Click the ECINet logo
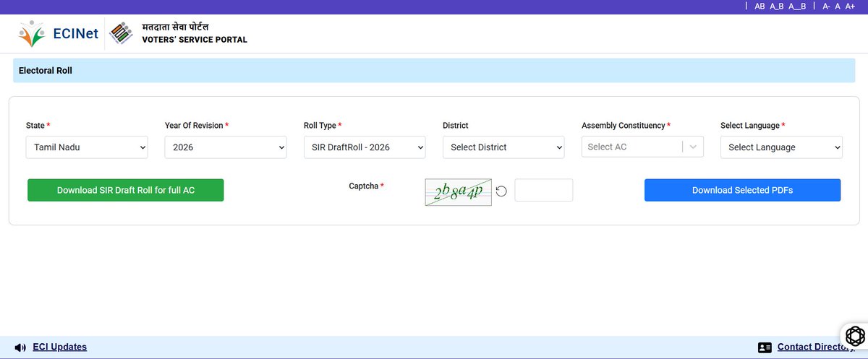The image size is (868, 359). click(58, 33)
